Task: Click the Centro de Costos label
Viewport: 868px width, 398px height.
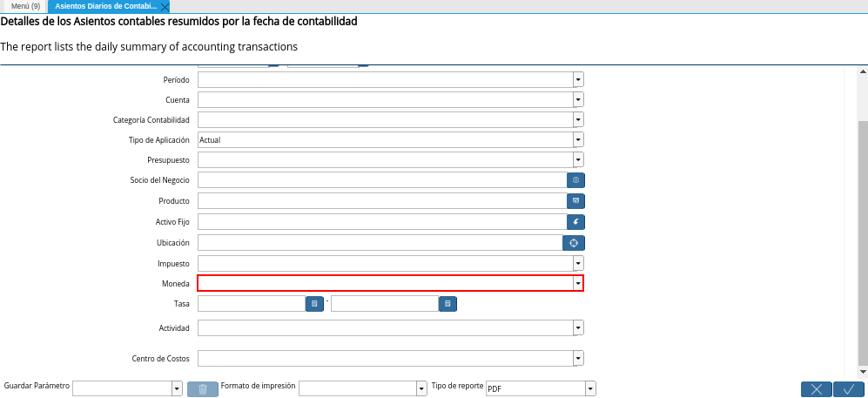Action: pos(160,359)
